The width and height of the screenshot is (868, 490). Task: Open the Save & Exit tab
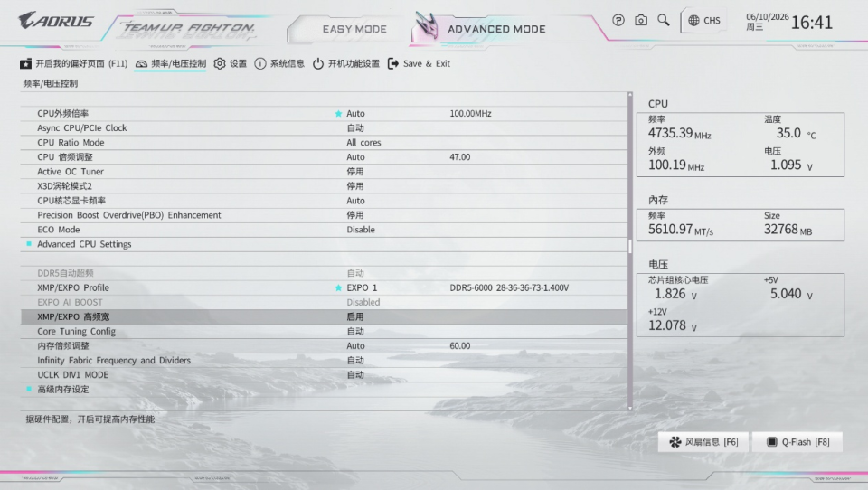pyautogui.click(x=419, y=63)
